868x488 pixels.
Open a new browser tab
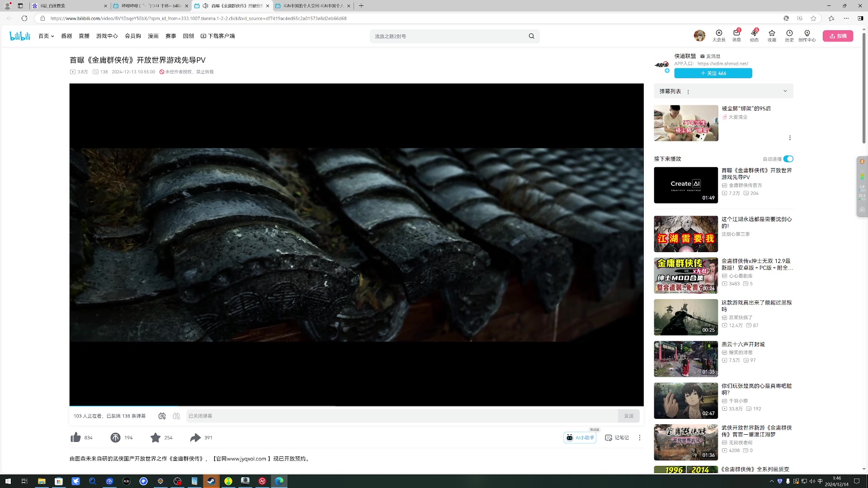(361, 6)
